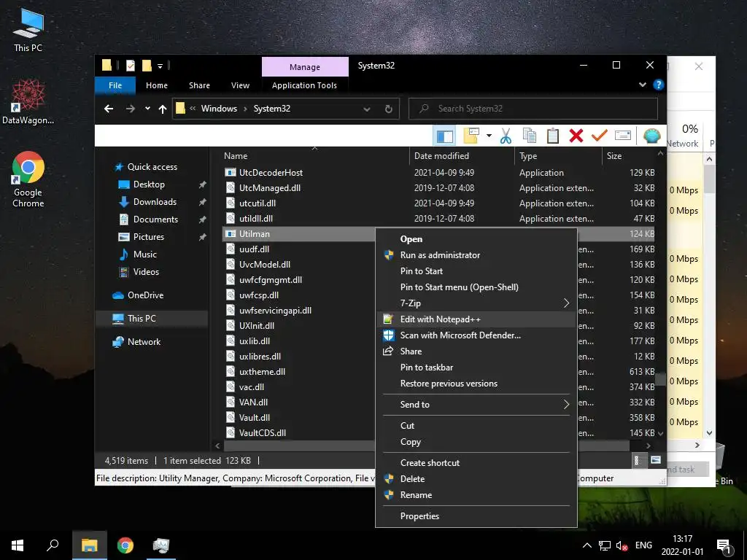The image size is (747, 560).
Task: Open Quick Access Toolbar customize dropdown
Action: 160,66
